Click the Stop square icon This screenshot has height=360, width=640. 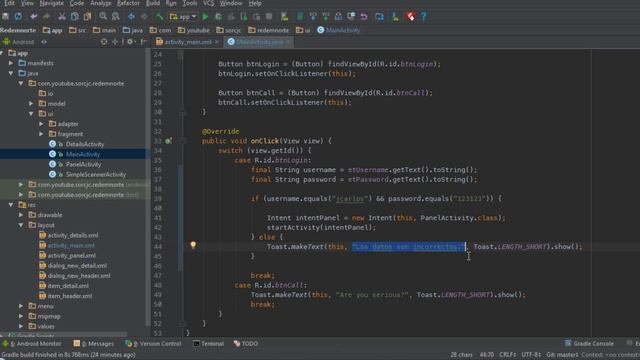tap(269, 16)
